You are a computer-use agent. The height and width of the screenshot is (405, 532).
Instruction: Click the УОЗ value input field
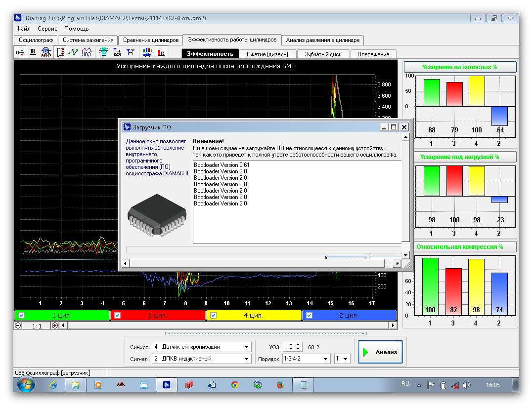[289, 347]
